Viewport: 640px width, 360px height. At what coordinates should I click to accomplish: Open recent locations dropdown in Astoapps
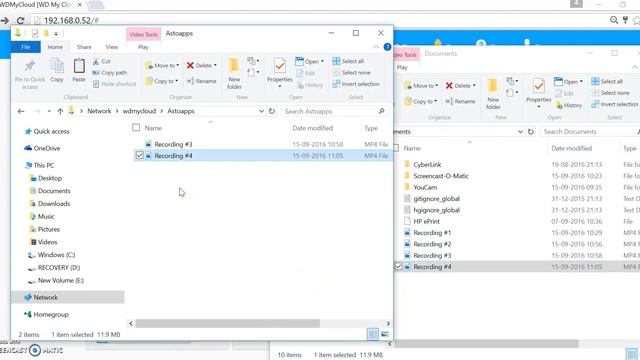coord(49,111)
